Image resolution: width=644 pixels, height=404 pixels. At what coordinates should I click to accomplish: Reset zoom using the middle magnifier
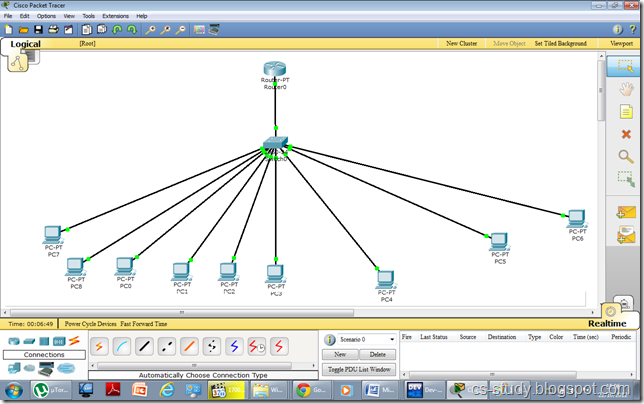[165, 30]
